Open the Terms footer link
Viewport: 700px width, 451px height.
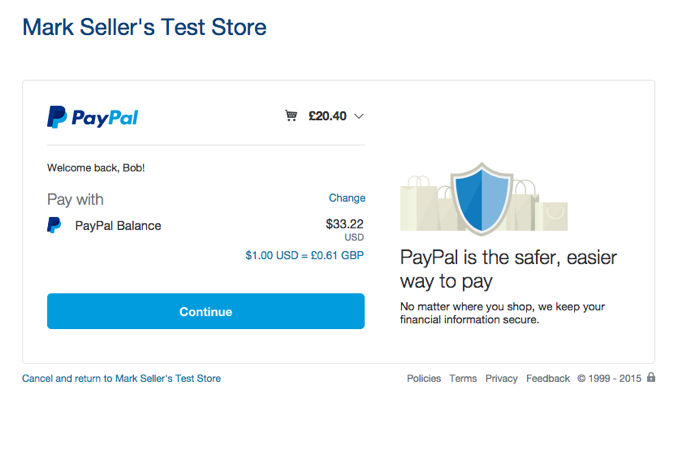(x=463, y=378)
